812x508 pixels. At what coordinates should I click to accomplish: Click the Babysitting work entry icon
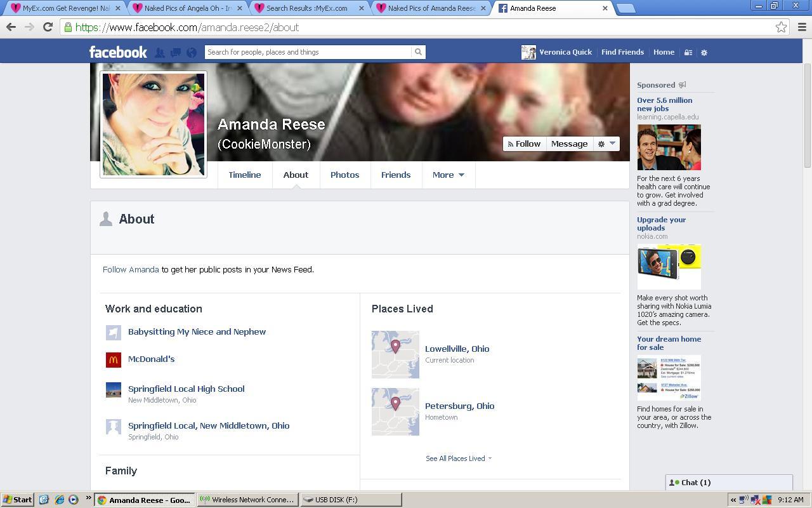tap(114, 333)
